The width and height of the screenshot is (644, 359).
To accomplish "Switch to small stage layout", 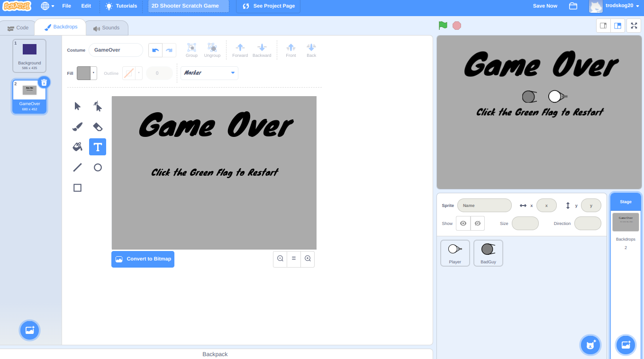I will pyautogui.click(x=603, y=25).
